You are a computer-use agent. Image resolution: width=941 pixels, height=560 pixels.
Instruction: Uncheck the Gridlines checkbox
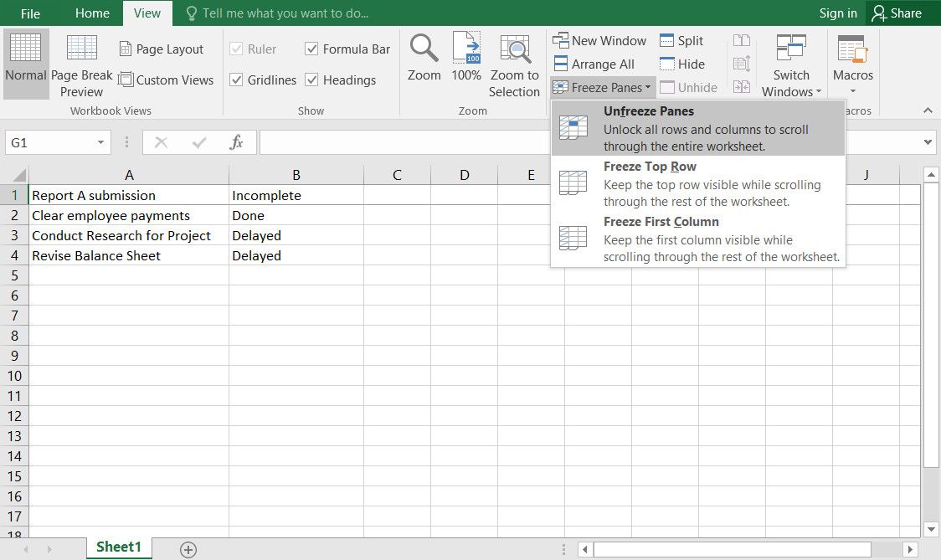tap(236, 80)
